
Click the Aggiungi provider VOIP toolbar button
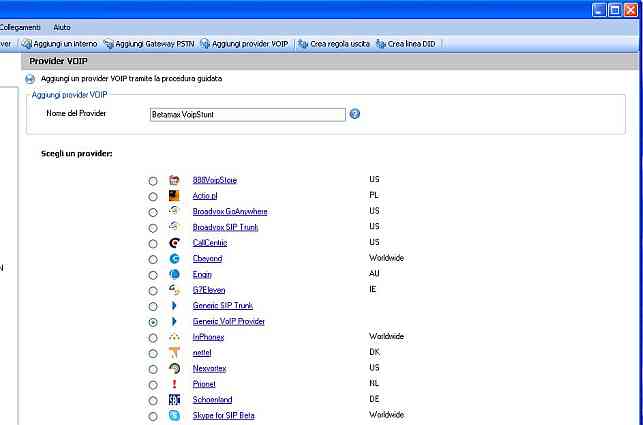[x=244, y=44]
